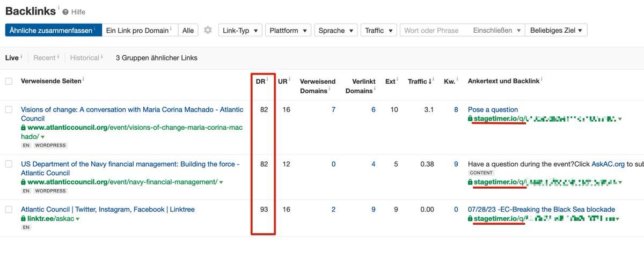This screenshot has height=266, width=644.
Task: Click info icon next to DR column header
Action: coord(267,79)
